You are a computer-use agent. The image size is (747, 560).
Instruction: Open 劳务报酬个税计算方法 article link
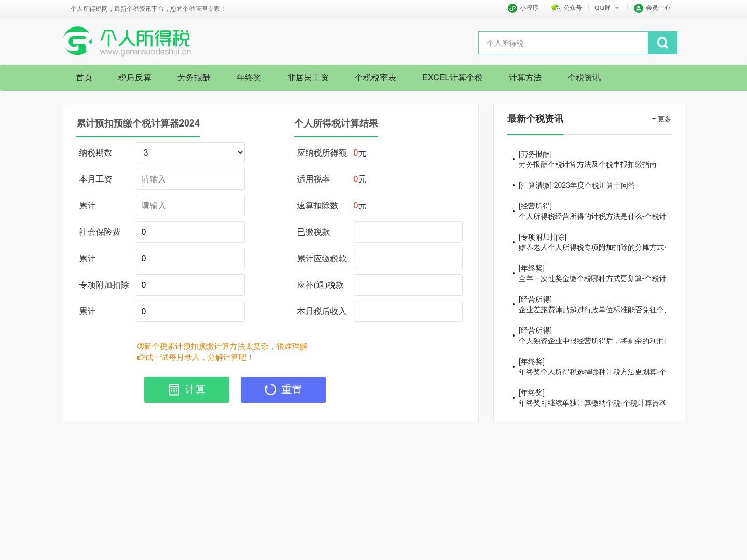(587, 165)
